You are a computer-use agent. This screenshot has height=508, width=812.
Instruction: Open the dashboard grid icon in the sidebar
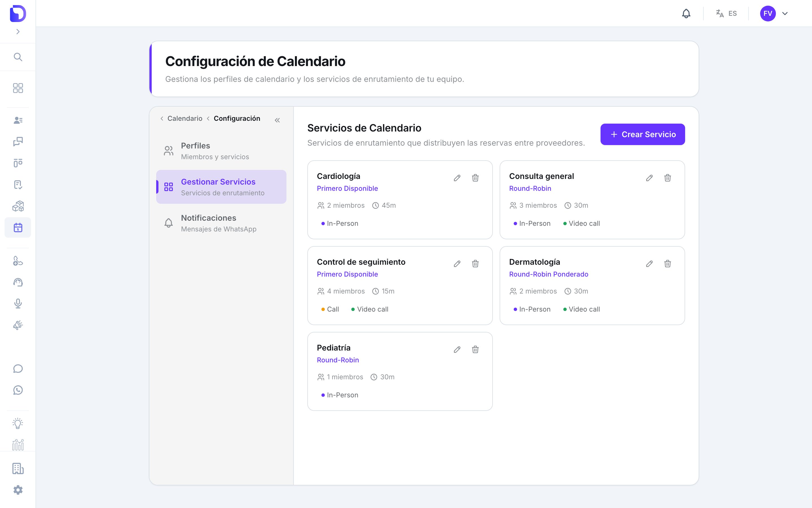pyautogui.click(x=18, y=88)
